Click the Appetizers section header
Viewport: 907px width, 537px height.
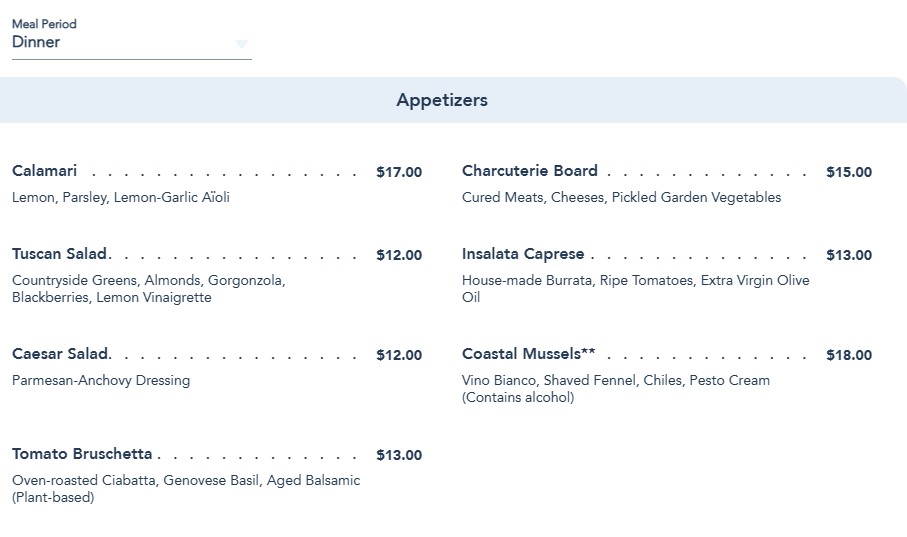(x=442, y=100)
